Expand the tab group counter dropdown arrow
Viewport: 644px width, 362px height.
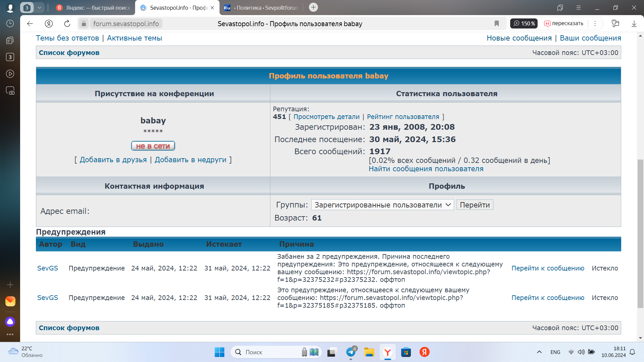39,7
